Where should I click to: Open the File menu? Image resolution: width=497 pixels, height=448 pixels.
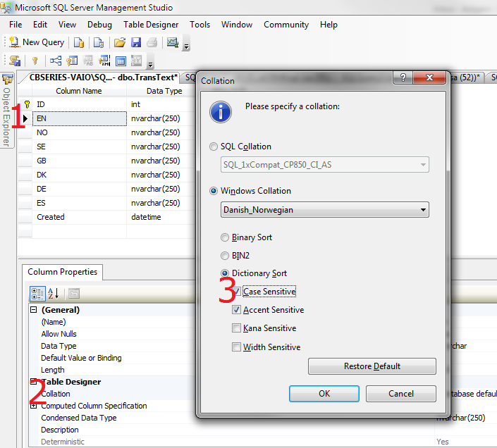[16, 25]
